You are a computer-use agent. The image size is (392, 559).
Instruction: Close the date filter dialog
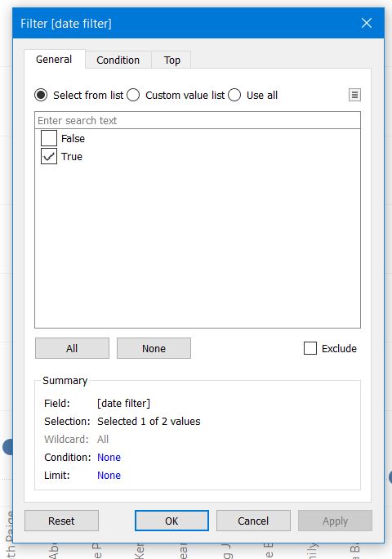[367, 23]
